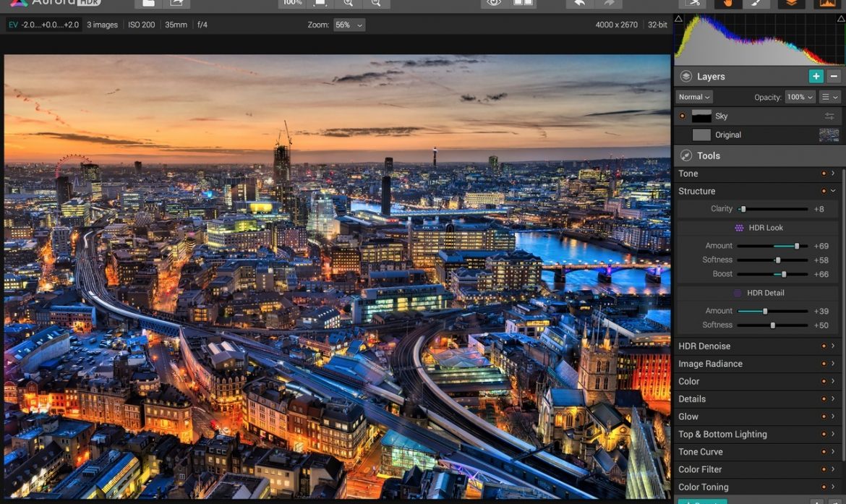Expand the Color Toning chevron
846x504 pixels.
[x=833, y=487]
